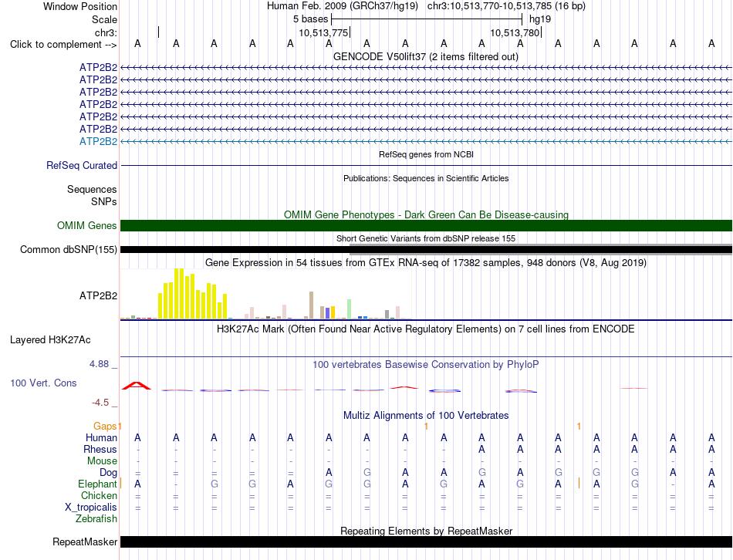Open '100 vertebrates Basewise Conservation by PhyloP' title

tap(426, 364)
